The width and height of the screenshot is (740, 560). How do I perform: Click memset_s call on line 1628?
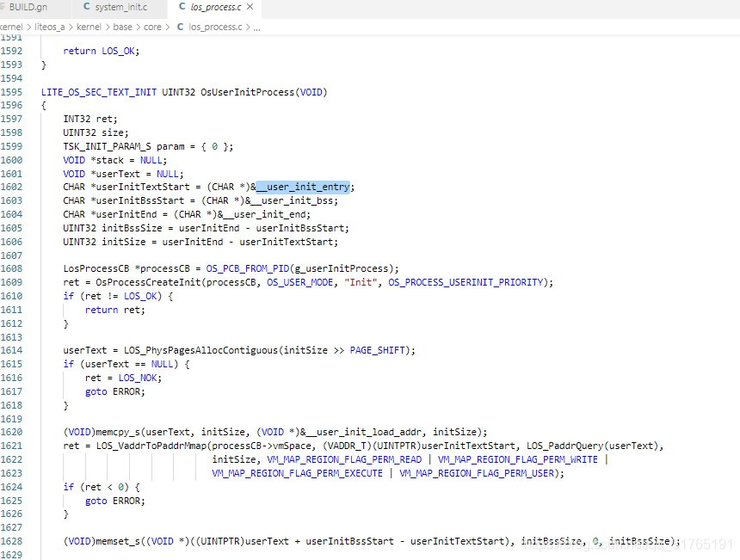coord(118,541)
